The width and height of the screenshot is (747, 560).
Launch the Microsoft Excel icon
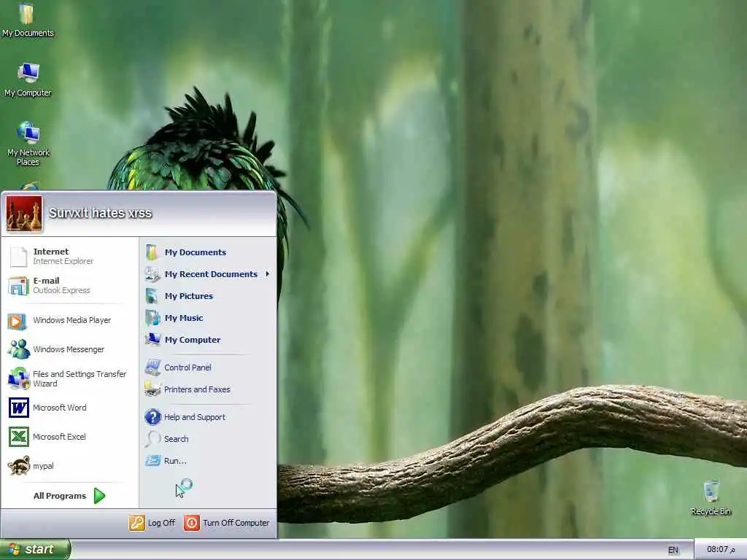[x=18, y=437]
